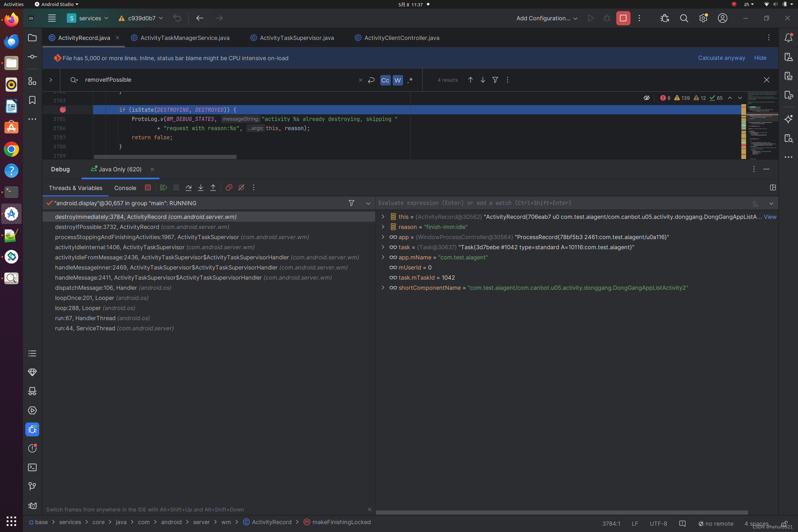This screenshot has width=798, height=532.
Task: Open the main hamburger menu
Action: coord(52,18)
